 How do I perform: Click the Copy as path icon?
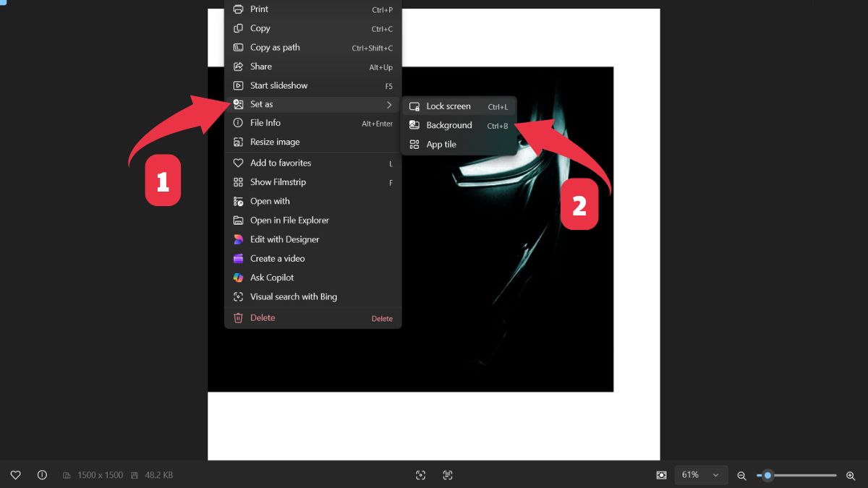click(238, 48)
